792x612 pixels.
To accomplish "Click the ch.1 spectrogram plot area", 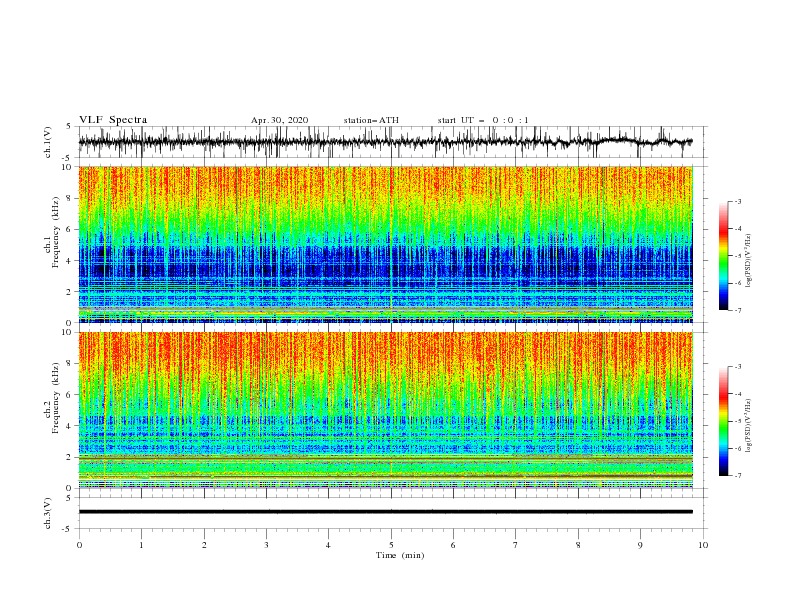I will click(386, 244).
